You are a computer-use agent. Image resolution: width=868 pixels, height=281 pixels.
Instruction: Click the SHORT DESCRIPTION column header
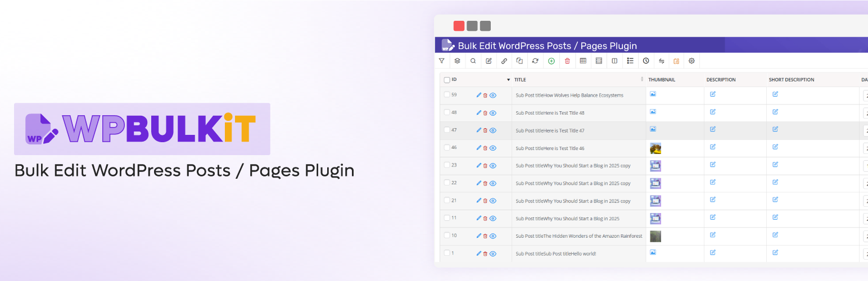[792, 80]
